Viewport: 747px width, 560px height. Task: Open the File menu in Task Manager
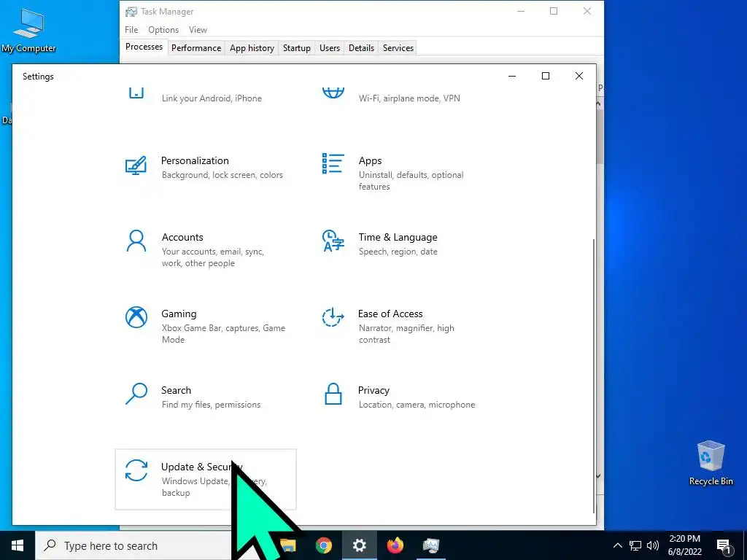click(x=131, y=29)
